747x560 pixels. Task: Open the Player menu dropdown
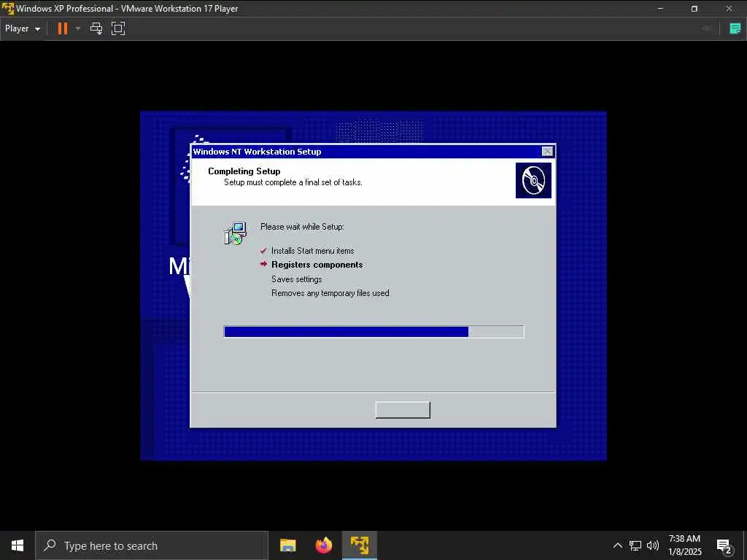(x=23, y=28)
